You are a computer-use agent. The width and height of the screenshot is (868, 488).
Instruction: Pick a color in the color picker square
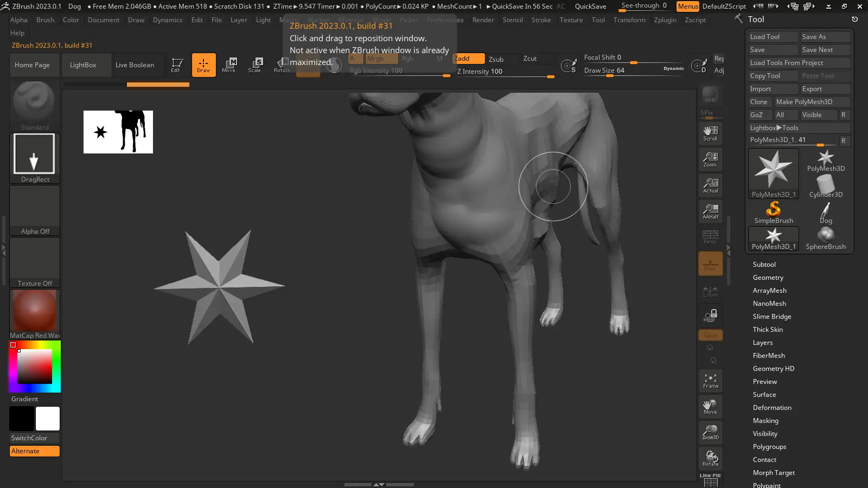[x=35, y=367]
